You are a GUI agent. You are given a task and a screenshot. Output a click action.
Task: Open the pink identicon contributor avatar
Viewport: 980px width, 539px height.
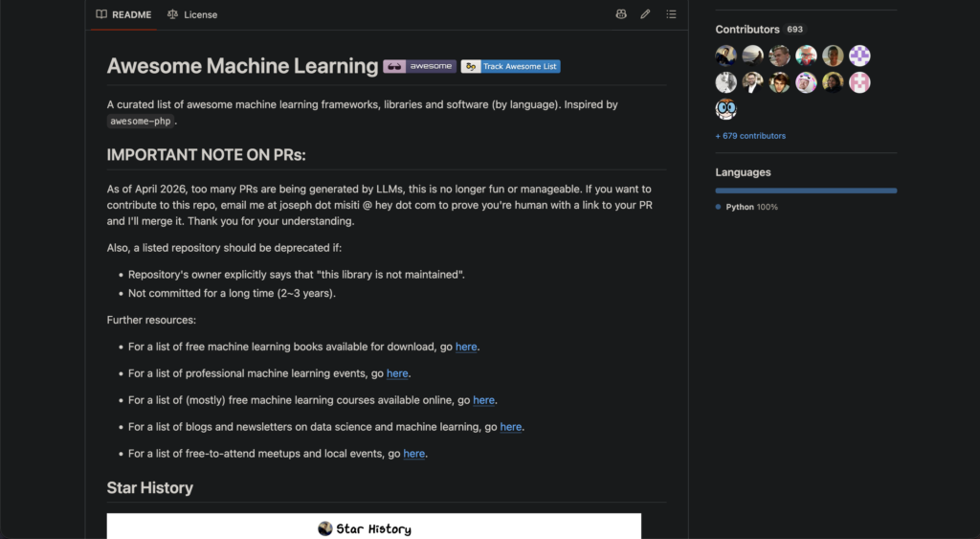point(859,82)
